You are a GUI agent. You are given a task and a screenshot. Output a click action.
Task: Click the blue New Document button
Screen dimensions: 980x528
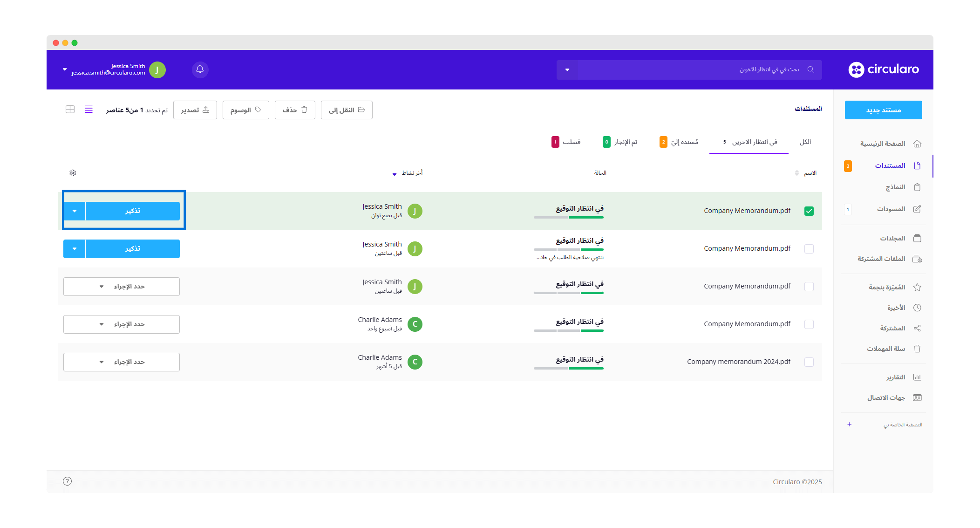coord(883,110)
